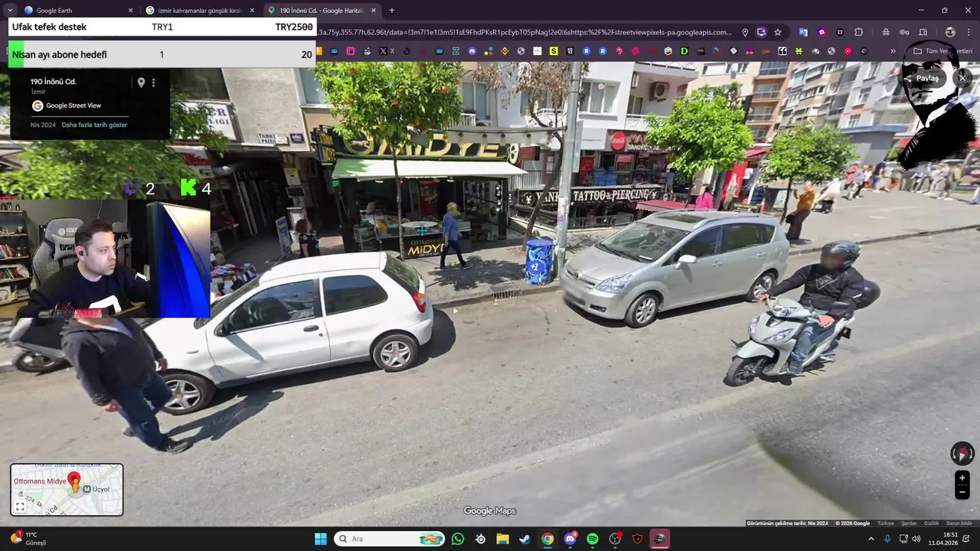Click the Gizlilik link in footer
Screen dimensions: 980x551
931,523
